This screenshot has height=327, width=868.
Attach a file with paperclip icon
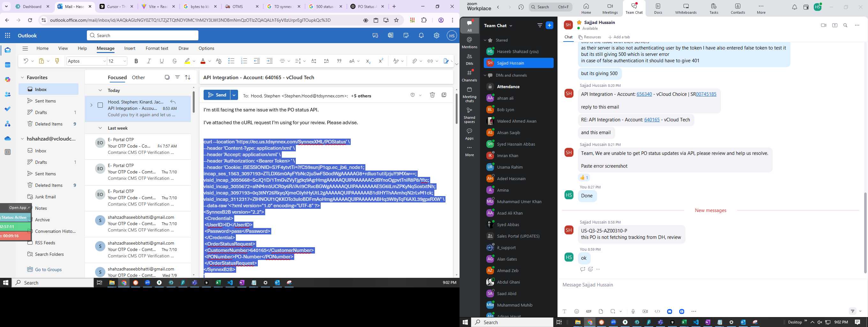[x=414, y=61]
